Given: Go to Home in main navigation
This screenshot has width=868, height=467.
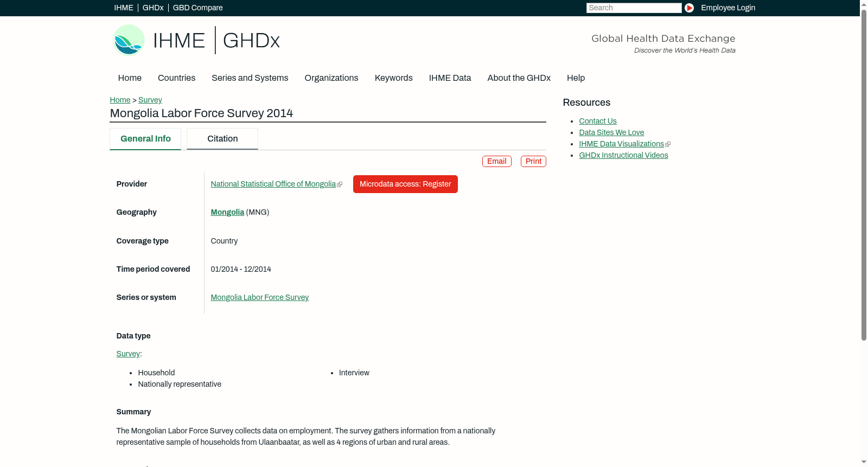Looking at the screenshot, I should [130, 78].
